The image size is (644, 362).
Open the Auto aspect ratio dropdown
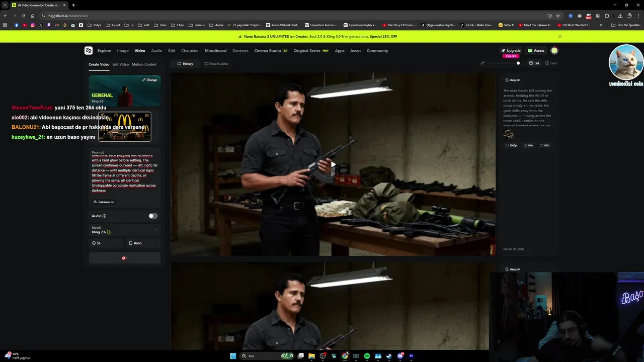coord(143,243)
